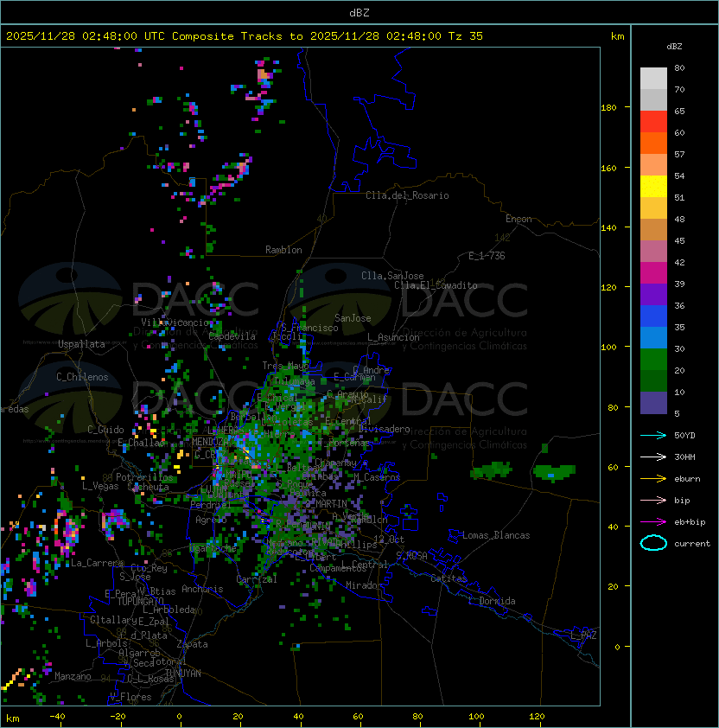The width and height of the screenshot is (719, 728).
Task: Click the Zapata map label
Action: [x=192, y=644]
